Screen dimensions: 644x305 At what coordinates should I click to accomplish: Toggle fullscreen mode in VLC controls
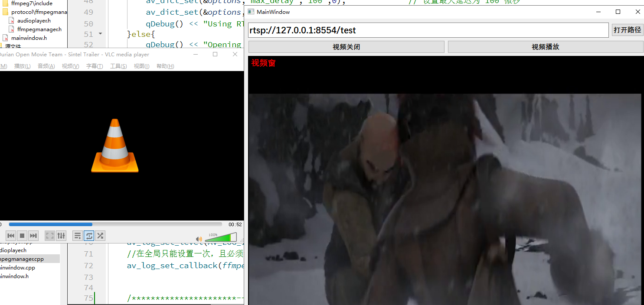(49, 235)
